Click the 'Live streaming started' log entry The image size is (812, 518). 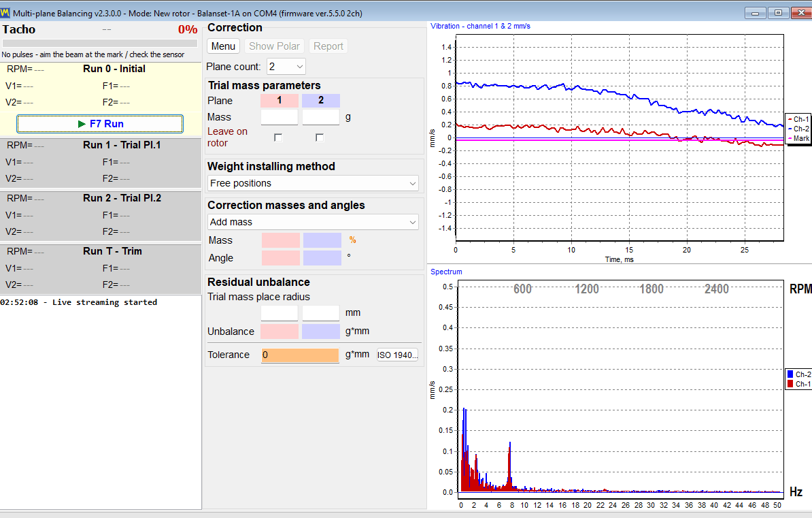coord(79,302)
